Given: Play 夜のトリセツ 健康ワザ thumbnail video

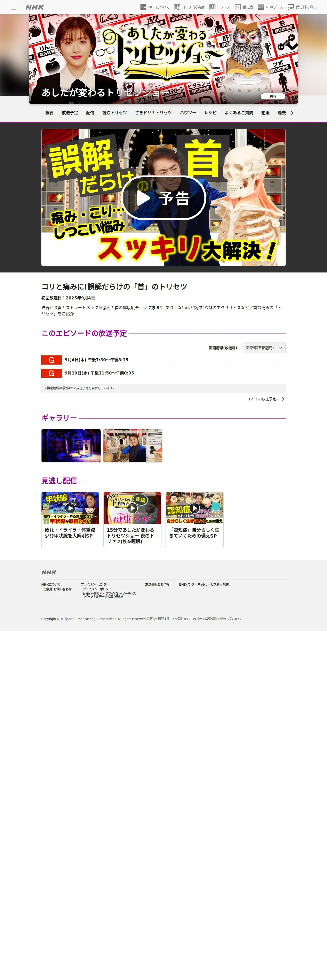Looking at the screenshot, I should pyautogui.click(x=132, y=508).
